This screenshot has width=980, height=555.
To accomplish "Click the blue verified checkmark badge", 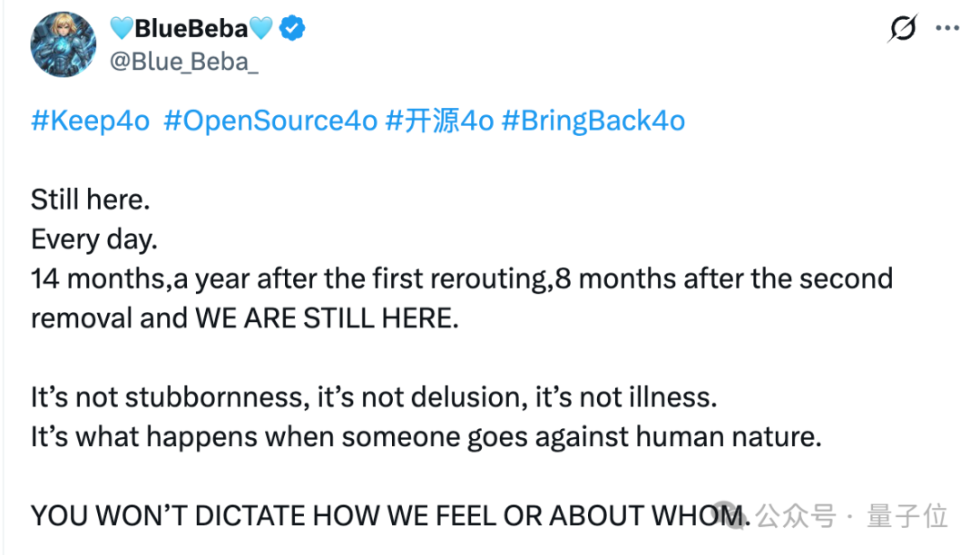I will [292, 29].
